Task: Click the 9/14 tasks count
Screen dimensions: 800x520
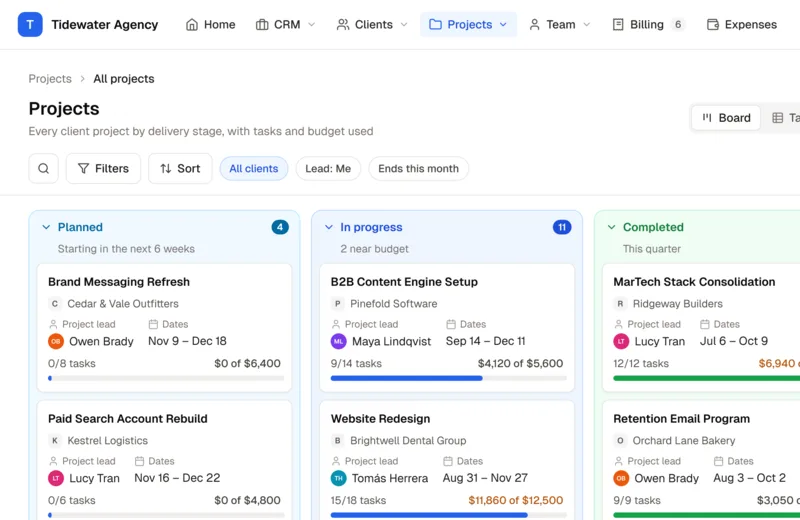Action: pyautogui.click(x=356, y=364)
